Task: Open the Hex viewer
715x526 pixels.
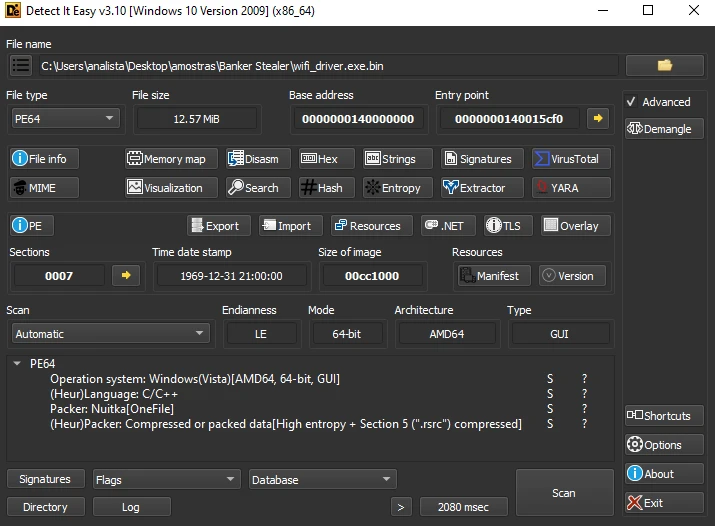Action: tap(320, 159)
